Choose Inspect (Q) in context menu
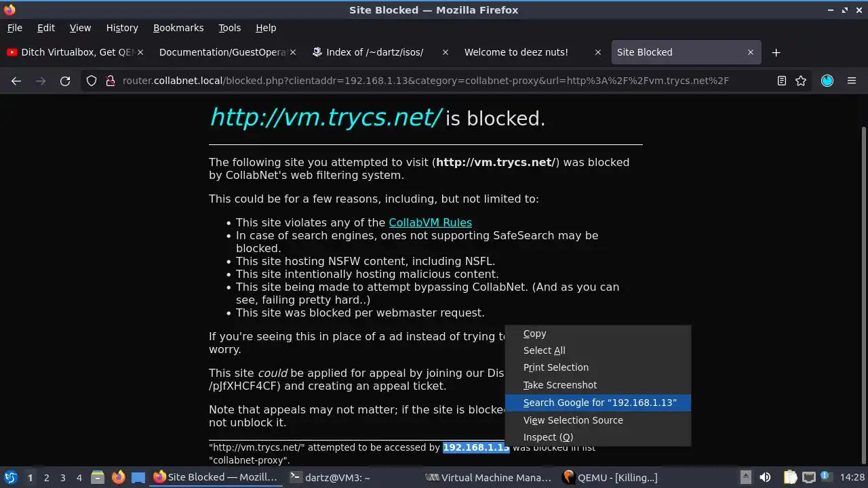 (x=597, y=437)
